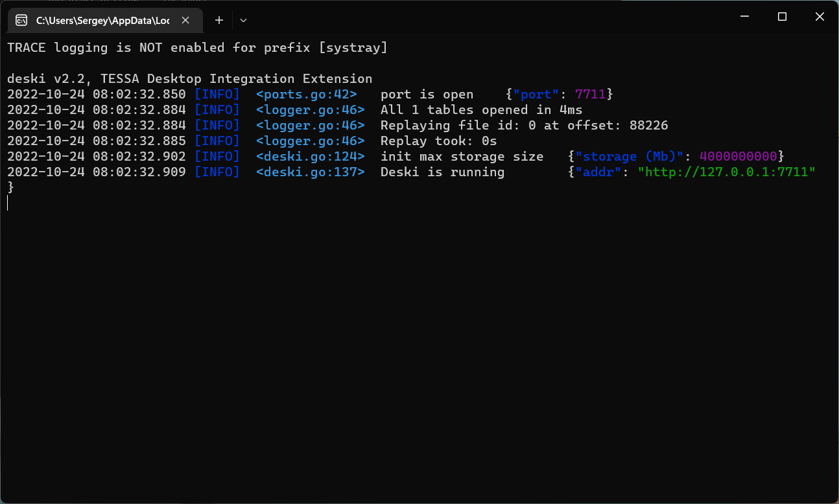Viewport: 839px width, 504px height.
Task: Click the "deski v2.2, TESSA Desktop" heading line
Action: click(x=189, y=79)
